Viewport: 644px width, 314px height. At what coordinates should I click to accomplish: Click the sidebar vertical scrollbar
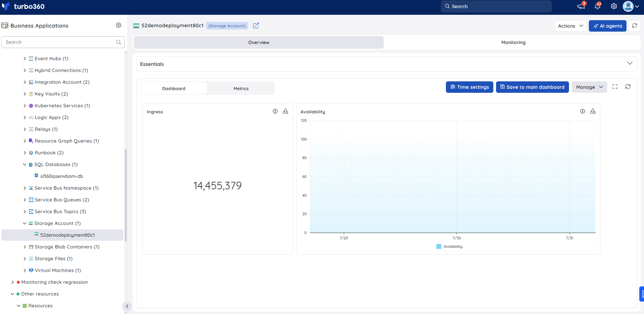click(126, 195)
